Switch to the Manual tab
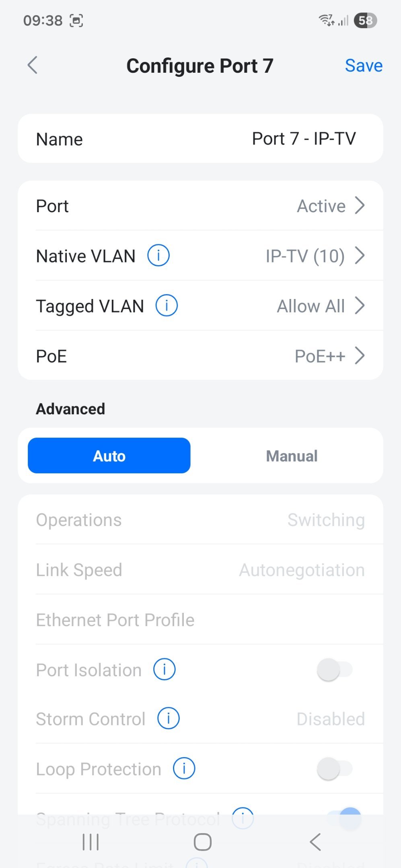Image resolution: width=401 pixels, height=868 pixels. [x=292, y=456]
